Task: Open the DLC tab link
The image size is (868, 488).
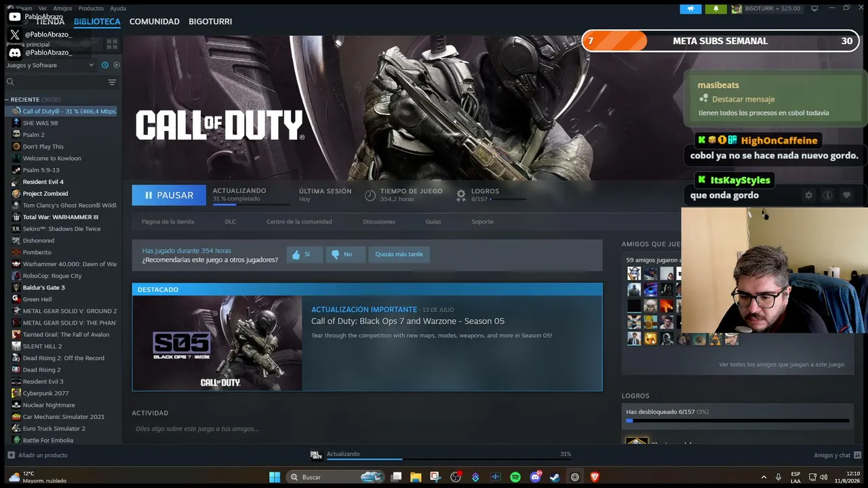Action: (x=231, y=222)
